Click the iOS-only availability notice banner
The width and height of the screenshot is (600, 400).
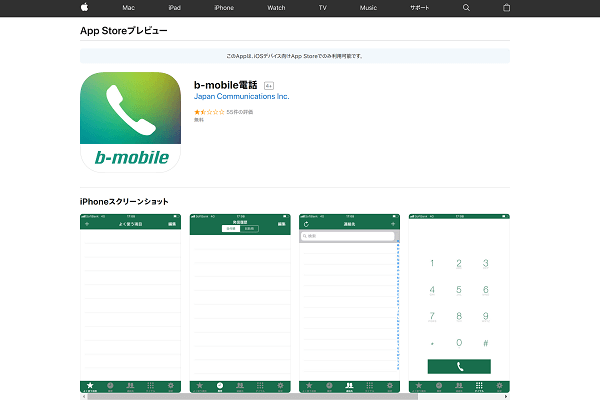295,56
